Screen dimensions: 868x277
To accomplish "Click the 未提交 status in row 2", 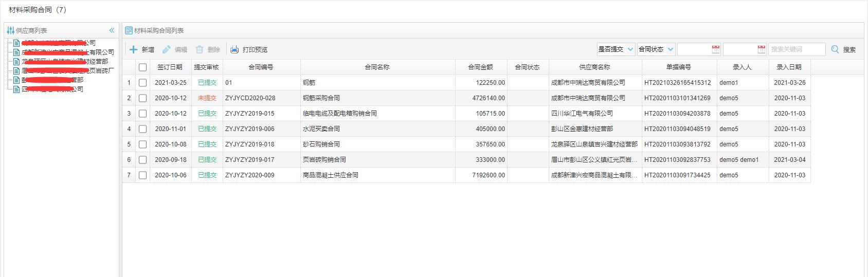I will (x=207, y=98).
